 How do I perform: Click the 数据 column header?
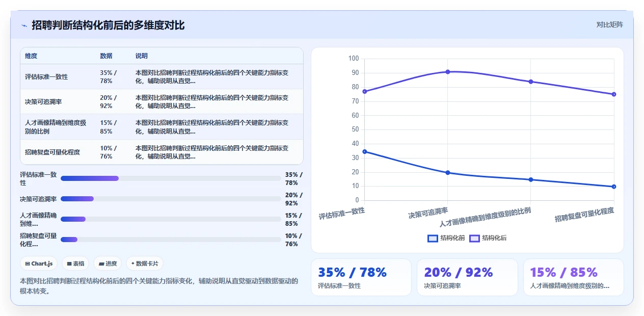106,56
